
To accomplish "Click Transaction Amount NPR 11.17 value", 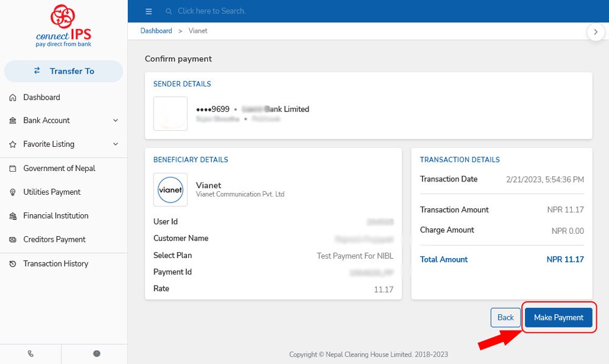I will click(x=566, y=209).
